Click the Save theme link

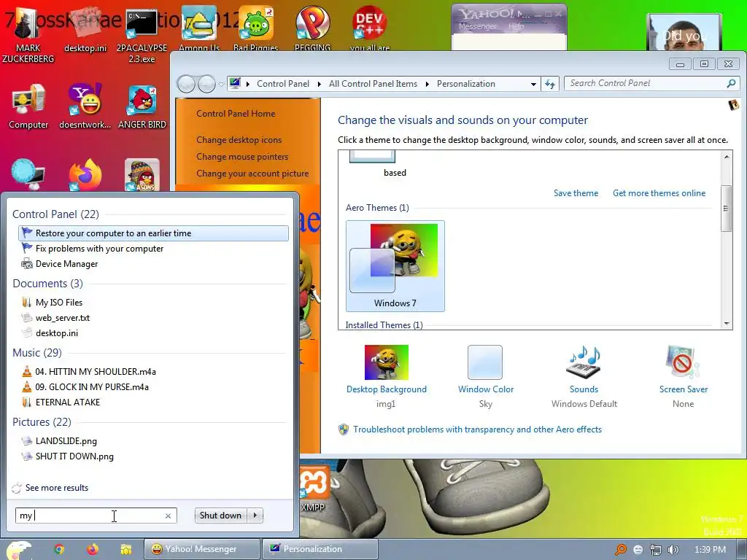(576, 192)
